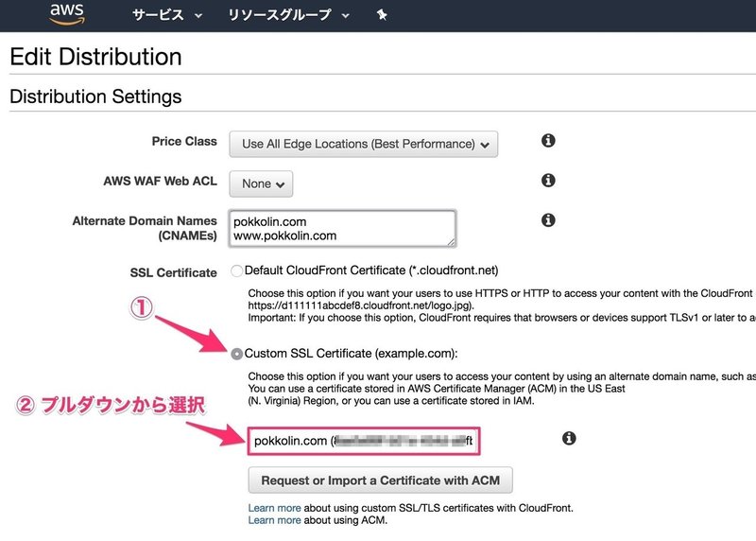Screen dimensions: 756x541
Task: Open the pokkolin.com certificate selector
Action: click(x=366, y=441)
